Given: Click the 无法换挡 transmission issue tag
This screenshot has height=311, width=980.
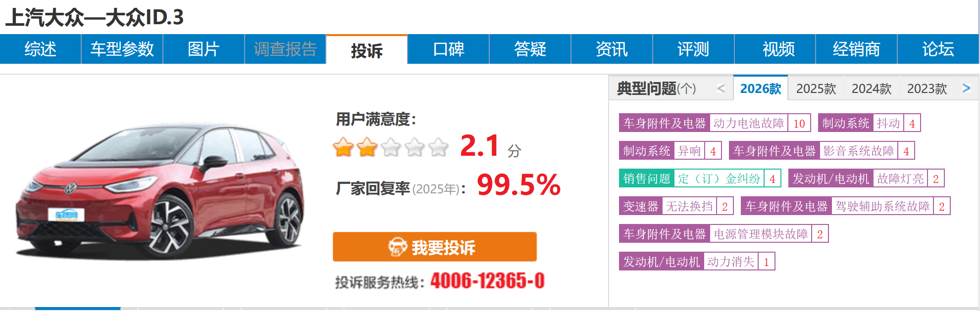Looking at the screenshot, I should (689, 206).
